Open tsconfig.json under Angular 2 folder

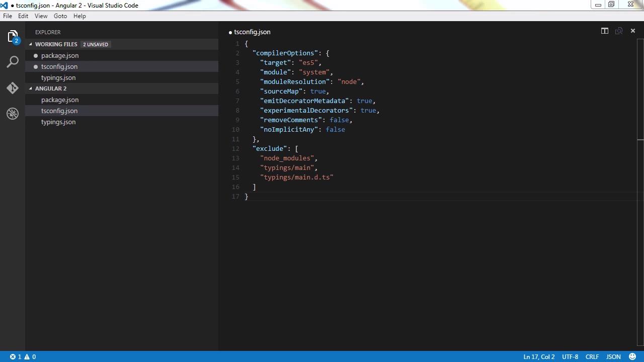122,111
